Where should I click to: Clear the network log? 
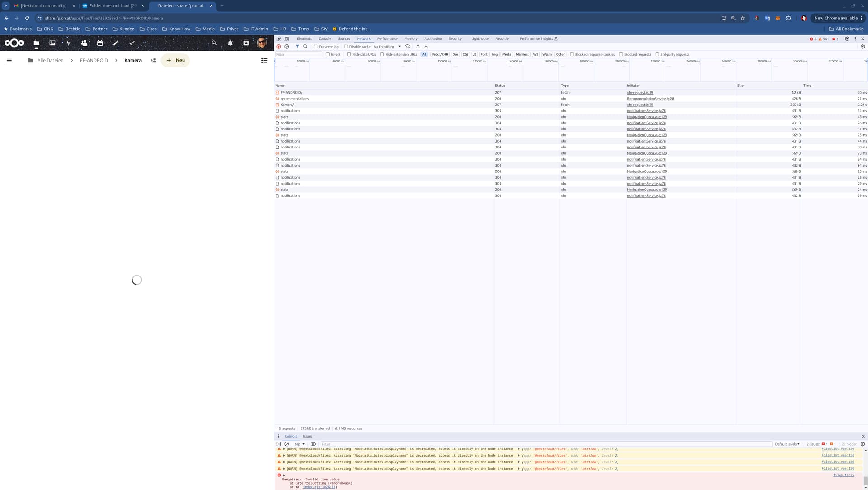[287, 47]
